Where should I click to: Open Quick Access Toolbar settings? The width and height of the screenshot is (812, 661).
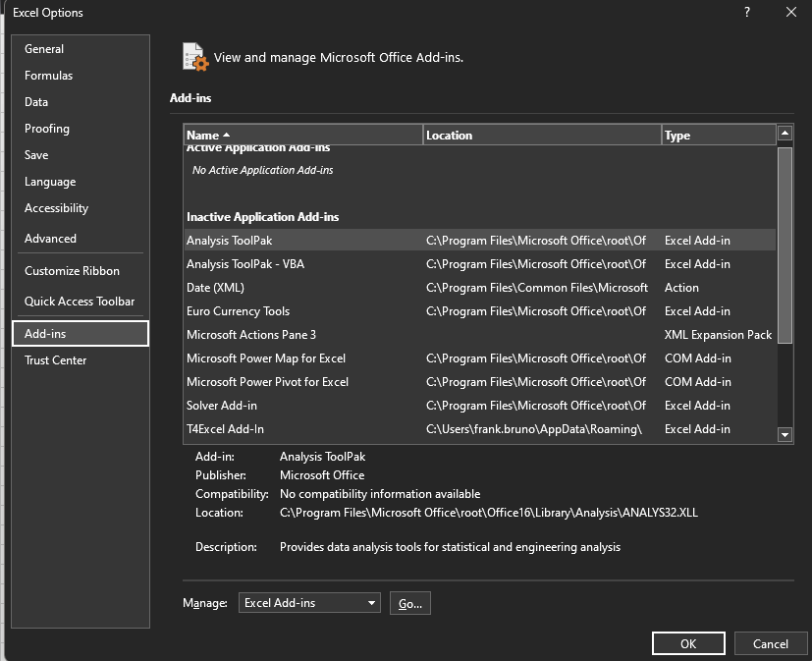tap(80, 302)
